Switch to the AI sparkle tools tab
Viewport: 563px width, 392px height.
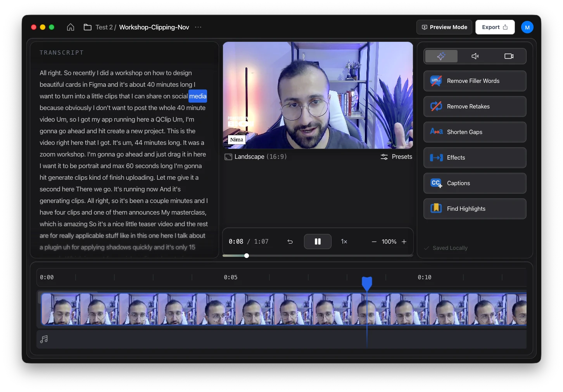[441, 56]
